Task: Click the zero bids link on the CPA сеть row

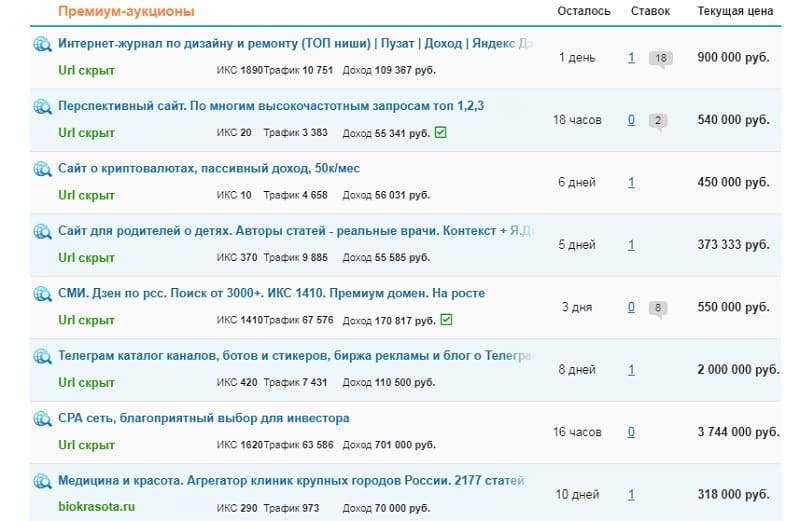Action: tap(631, 432)
